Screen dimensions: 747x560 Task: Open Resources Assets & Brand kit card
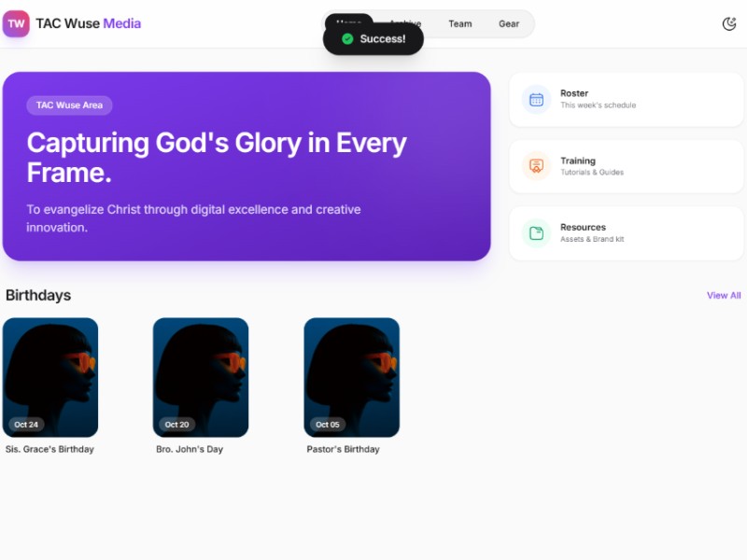(626, 233)
